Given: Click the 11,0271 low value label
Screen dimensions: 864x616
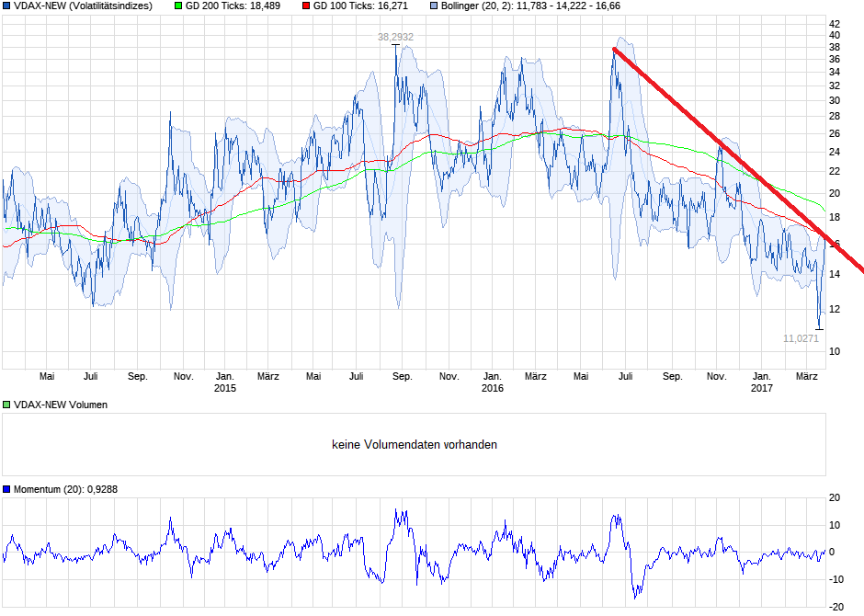Looking at the screenshot, I should 801,338.
